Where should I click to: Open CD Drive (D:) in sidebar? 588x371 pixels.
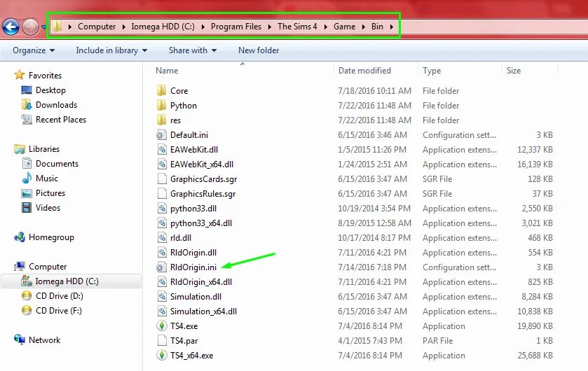(60, 296)
